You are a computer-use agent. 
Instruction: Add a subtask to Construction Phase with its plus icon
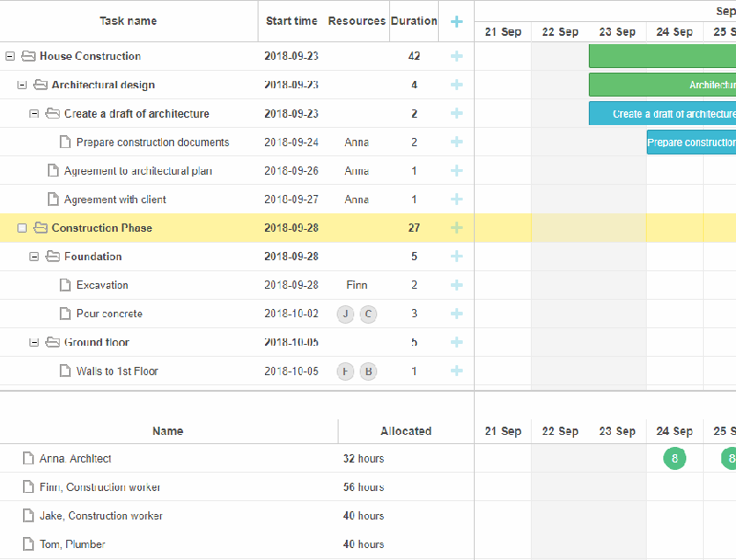click(x=456, y=227)
